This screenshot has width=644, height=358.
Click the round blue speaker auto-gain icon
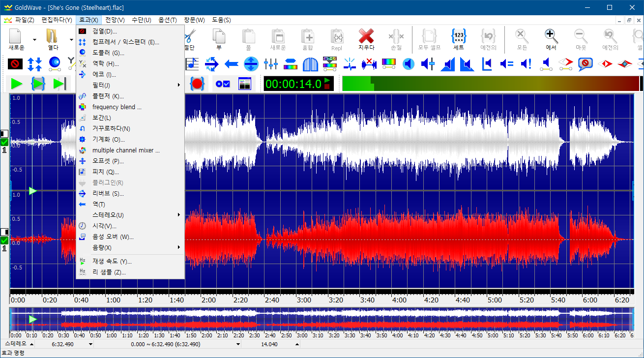tap(409, 63)
